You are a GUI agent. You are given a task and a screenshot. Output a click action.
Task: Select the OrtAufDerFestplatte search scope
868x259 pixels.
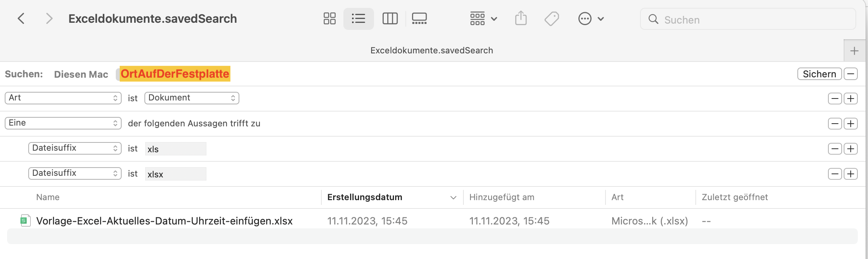pos(175,74)
